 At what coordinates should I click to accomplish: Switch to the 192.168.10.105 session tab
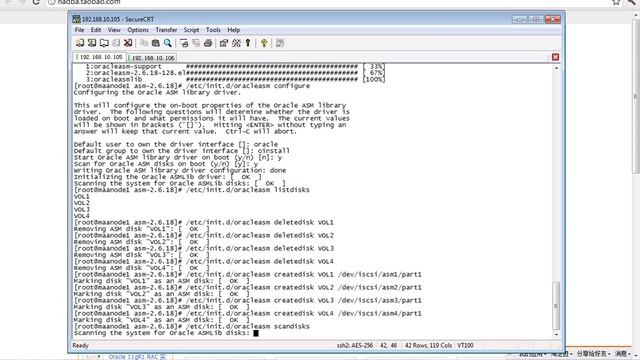click(100, 57)
